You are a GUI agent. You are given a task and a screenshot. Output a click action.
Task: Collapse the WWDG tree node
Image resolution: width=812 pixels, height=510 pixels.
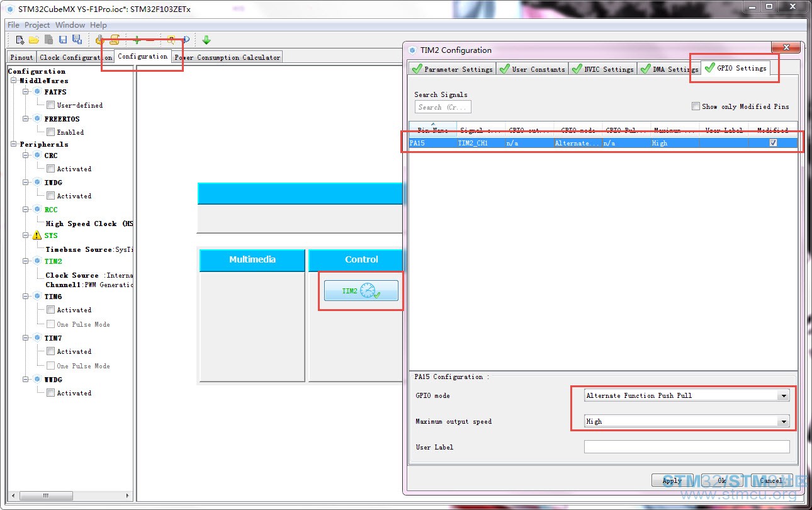tap(26, 379)
